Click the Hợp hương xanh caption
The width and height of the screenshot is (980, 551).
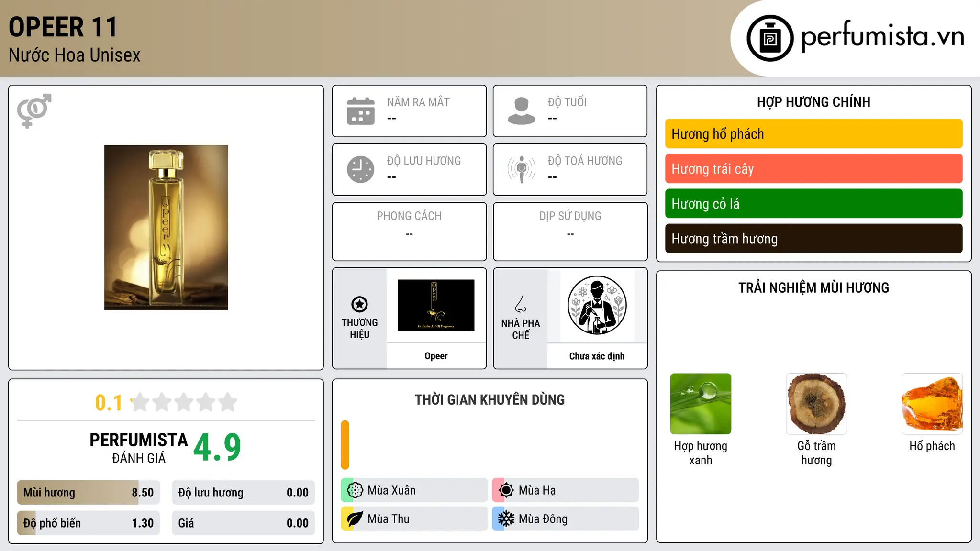[x=701, y=453]
